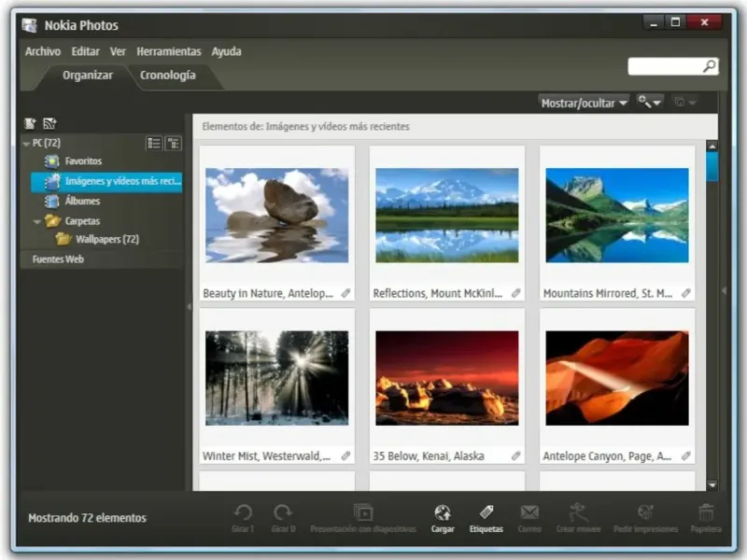The height and width of the screenshot is (560, 747).
Task: Open the Mostrar/ocultar dropdown
Action: click(x=584, y=103)
